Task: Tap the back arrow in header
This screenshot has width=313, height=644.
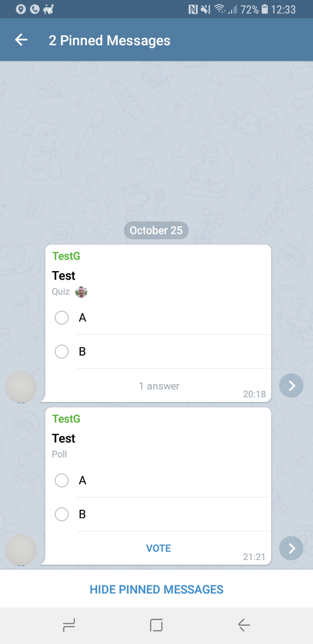Action: (21, 40)
